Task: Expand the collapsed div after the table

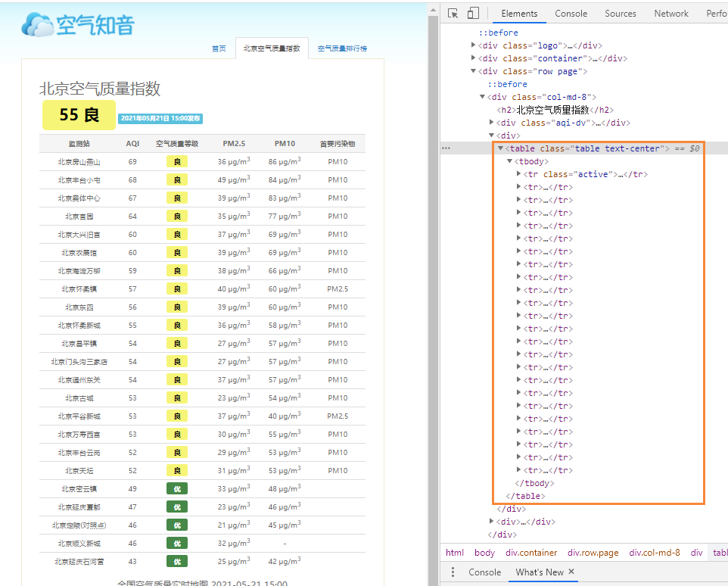Action: (x=491, y=521)
